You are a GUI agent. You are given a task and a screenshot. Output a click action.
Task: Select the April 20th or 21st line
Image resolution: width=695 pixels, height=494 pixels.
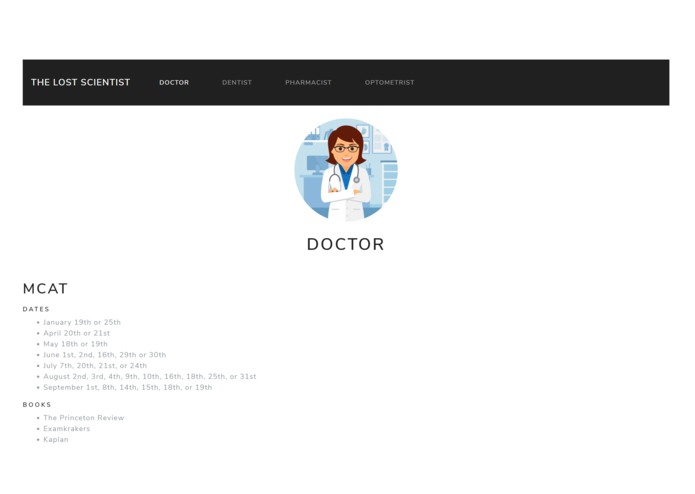[x=76, y=333]
